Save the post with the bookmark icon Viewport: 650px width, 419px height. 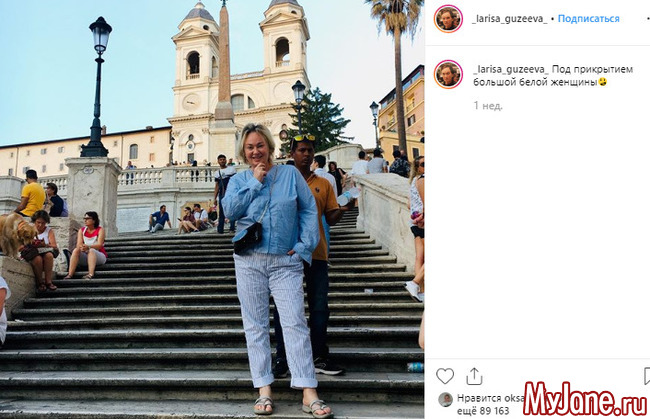click(647, 376)
